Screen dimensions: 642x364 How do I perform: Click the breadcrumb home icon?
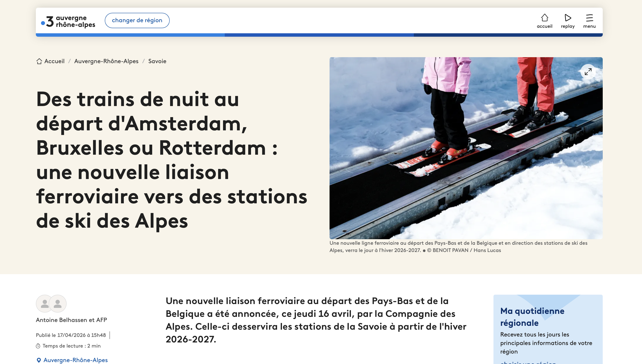click(39, 61)
